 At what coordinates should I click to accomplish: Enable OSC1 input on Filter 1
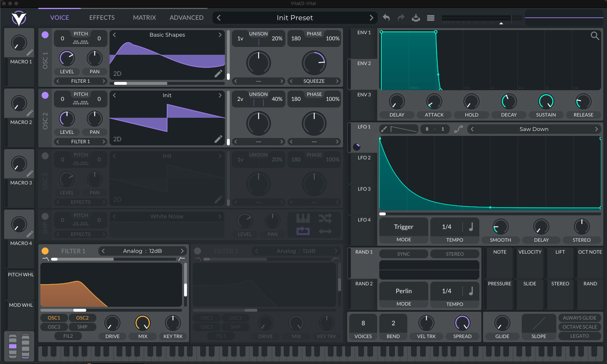point(54,318)
